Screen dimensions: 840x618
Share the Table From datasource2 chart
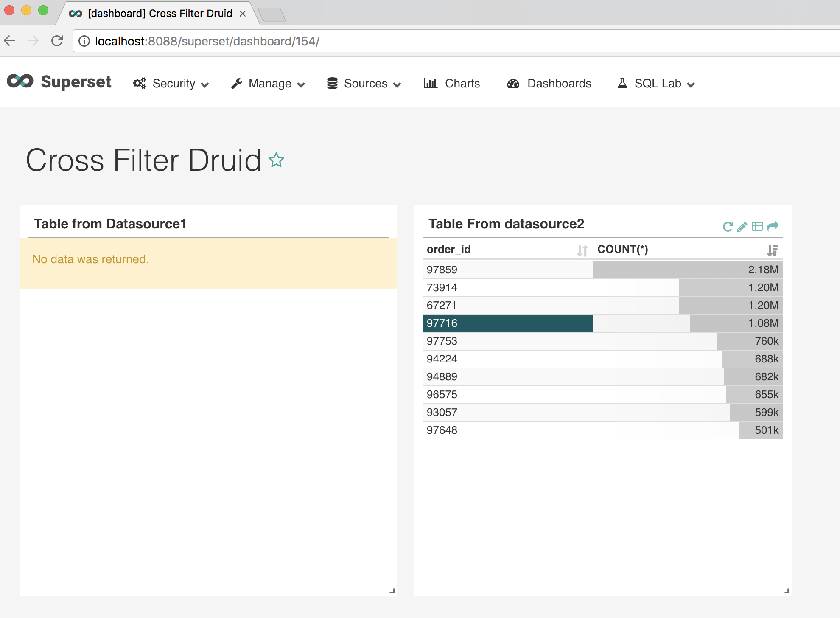point(773,226)
